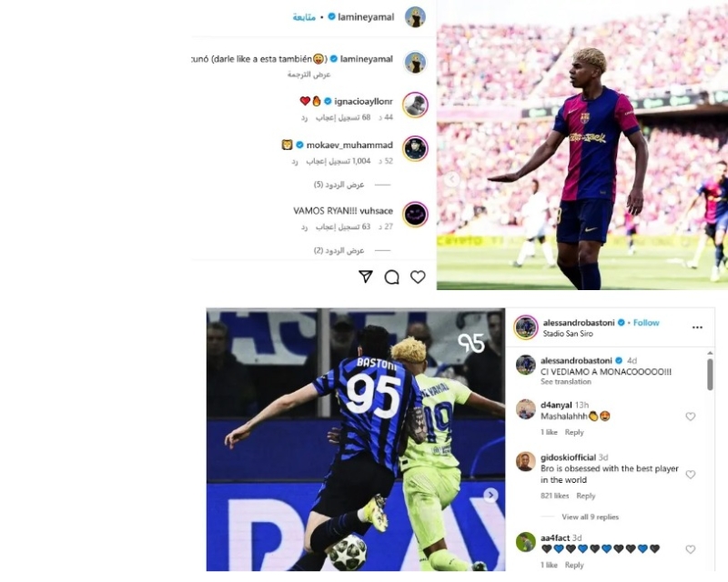
Task: Open alessandrobastoni profile picture in header
Action: [526, 326]
